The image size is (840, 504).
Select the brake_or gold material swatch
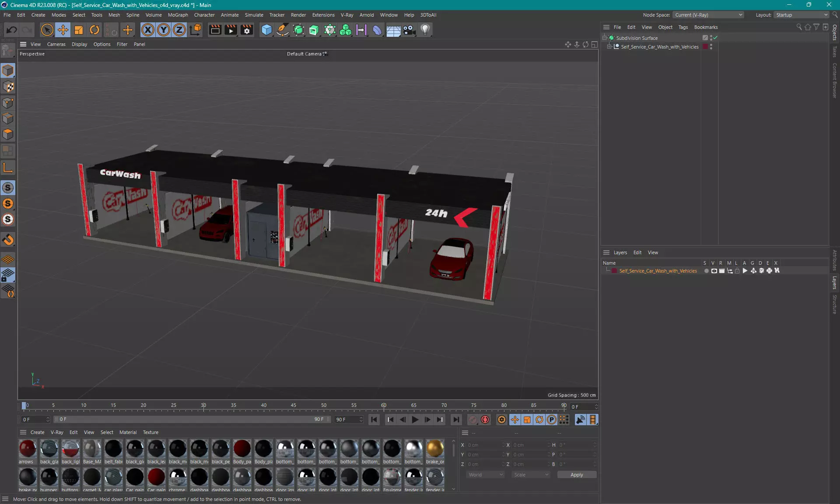[435, 451]
